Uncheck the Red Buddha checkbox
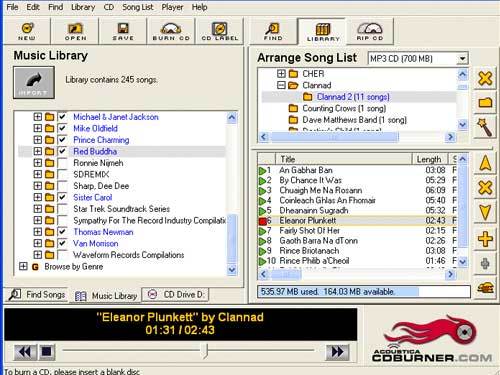The width and height of the screenshot is (500, 375). click(62, 151)
